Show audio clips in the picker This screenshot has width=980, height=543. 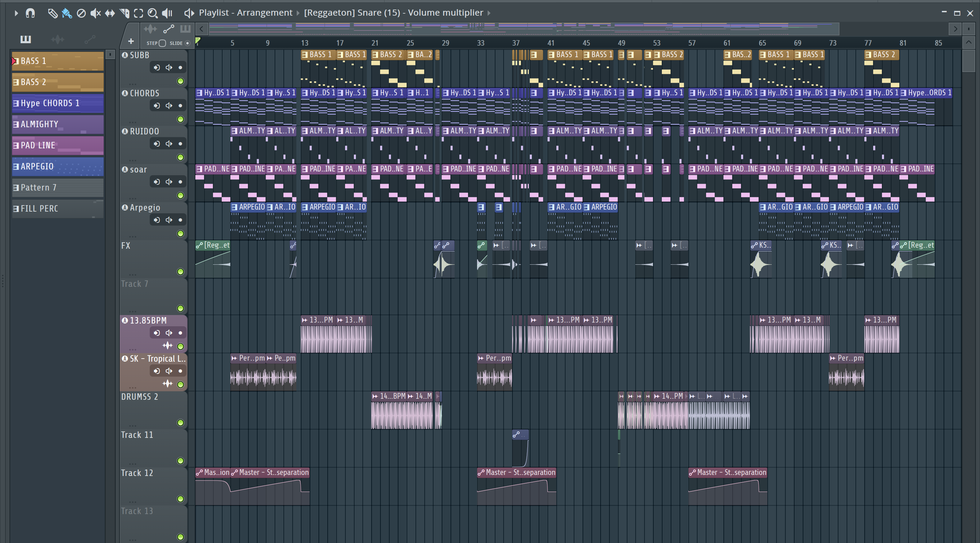[x=58, y=39]
